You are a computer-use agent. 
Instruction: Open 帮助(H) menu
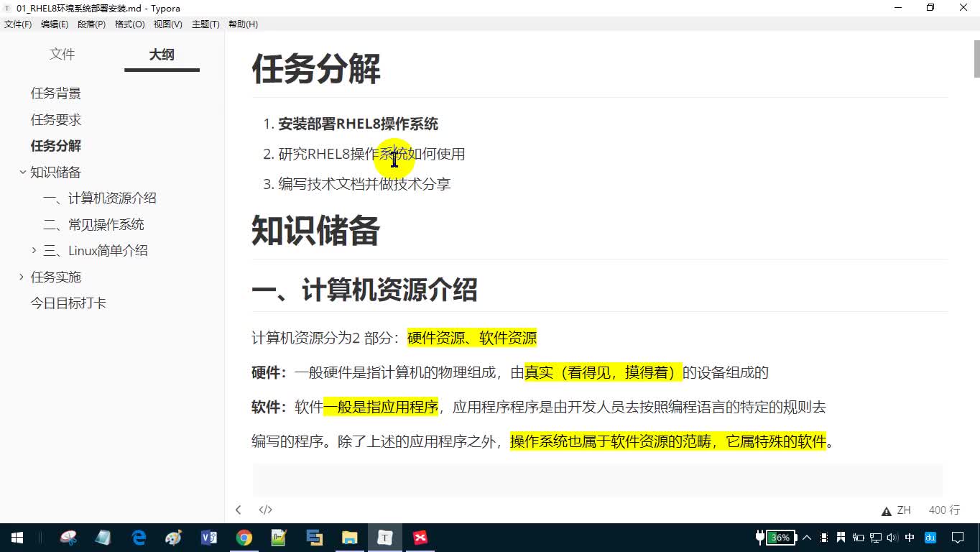click(243, 24)
